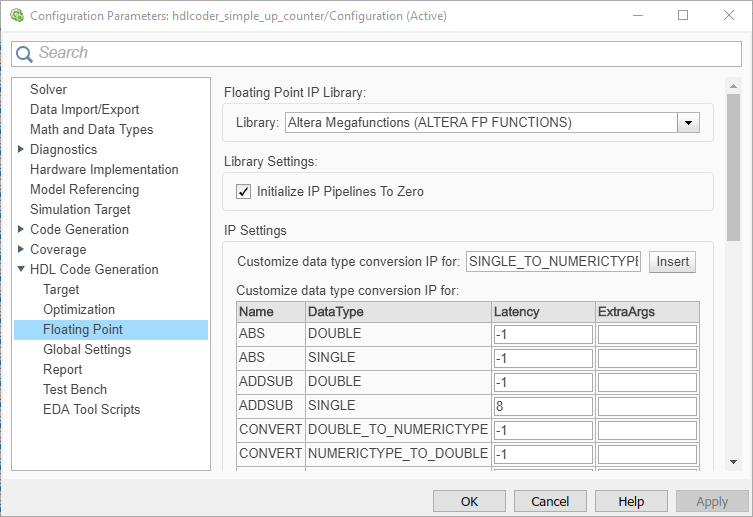Go to the Test Bench page
The height and width of the screenshot is (517, 753).
75,390
